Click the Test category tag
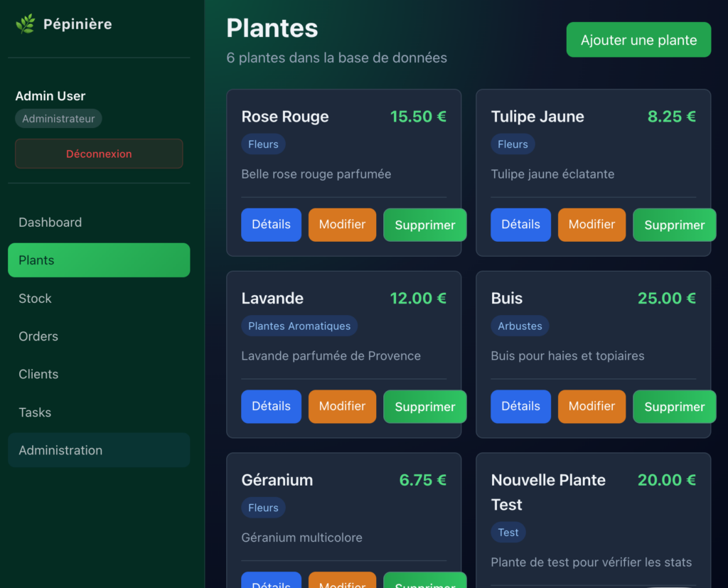 click(x=508, y=533)
